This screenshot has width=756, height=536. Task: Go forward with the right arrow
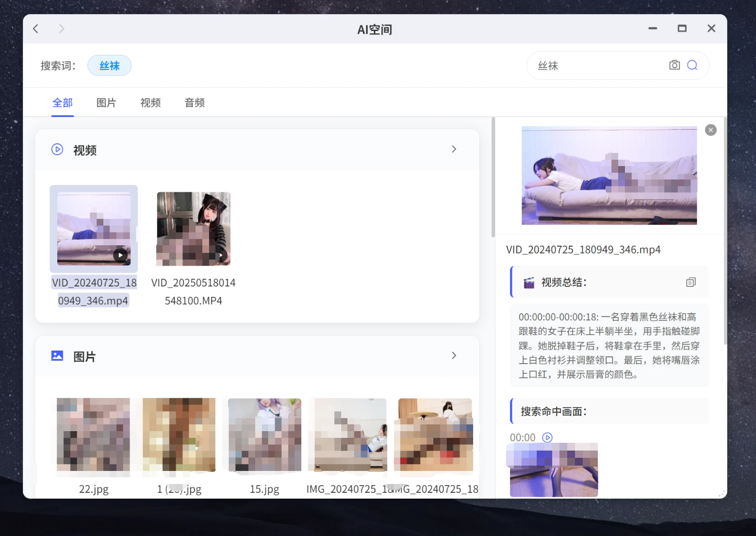(62, 29)
